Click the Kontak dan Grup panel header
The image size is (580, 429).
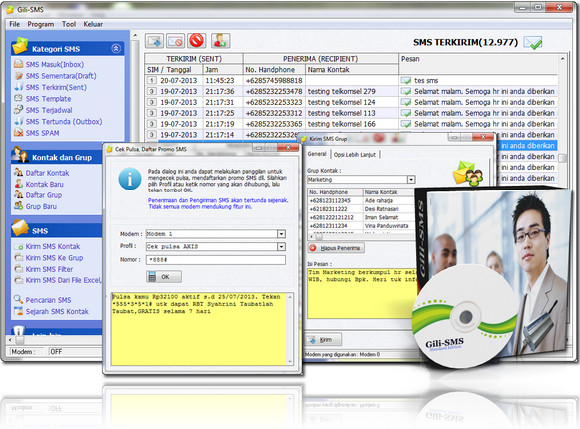(56, 157)
